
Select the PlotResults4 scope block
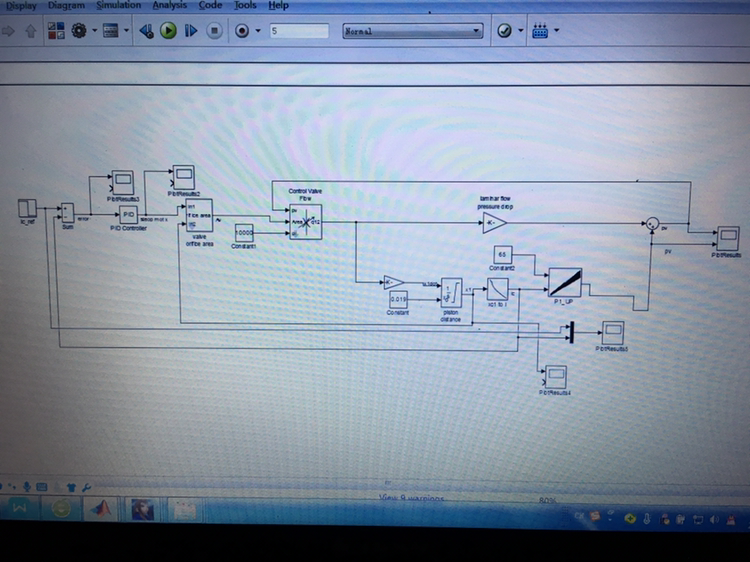[555, 377]
